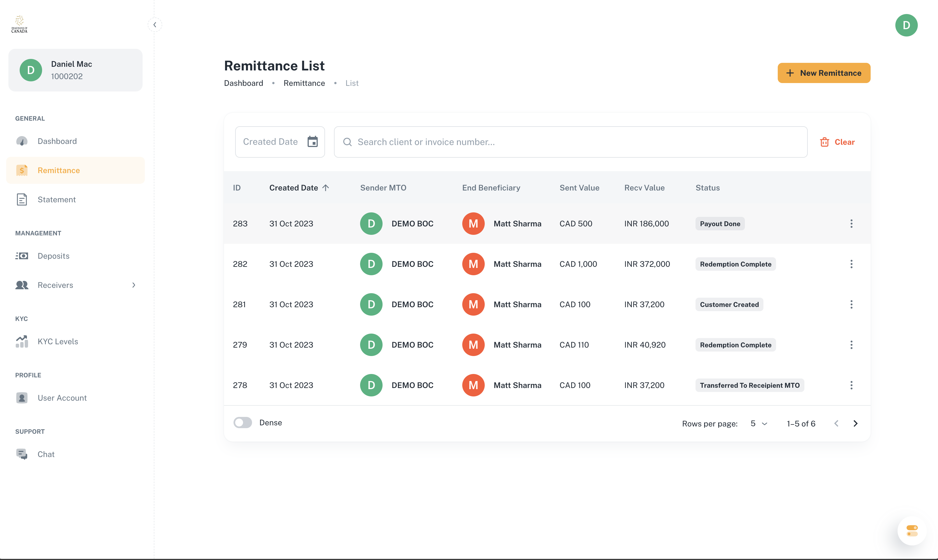
Task: Click the settings toggle floating button
Action: [x=912, y=531]
